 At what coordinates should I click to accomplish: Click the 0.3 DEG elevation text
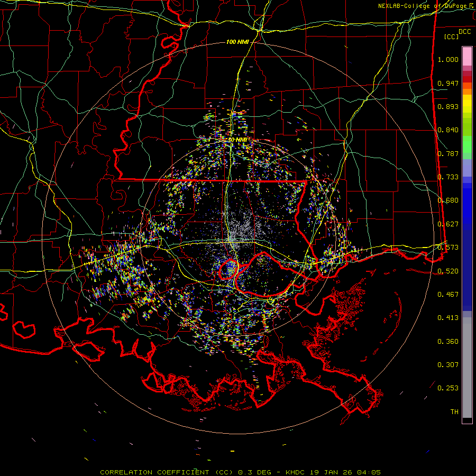[256, 472]
